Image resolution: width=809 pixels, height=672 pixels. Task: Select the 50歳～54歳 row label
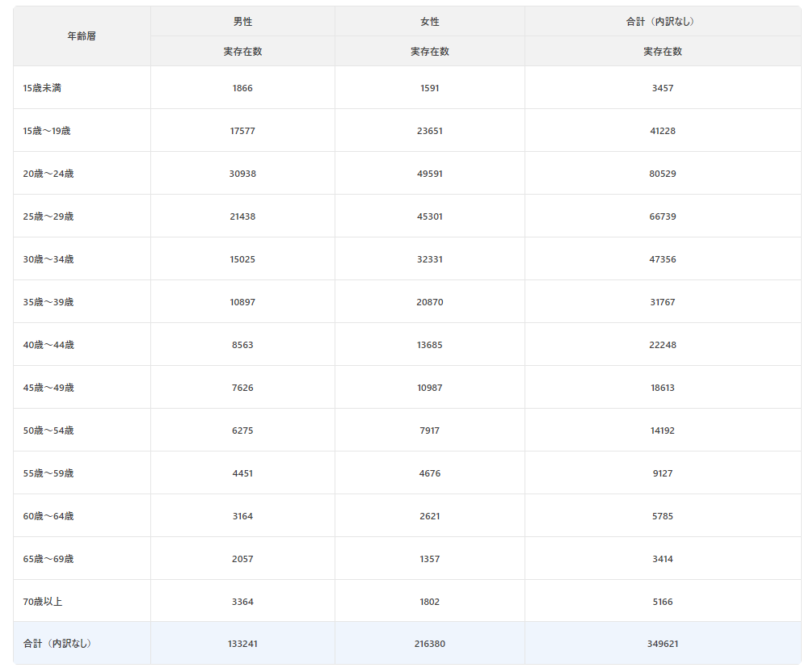[48, 430]
